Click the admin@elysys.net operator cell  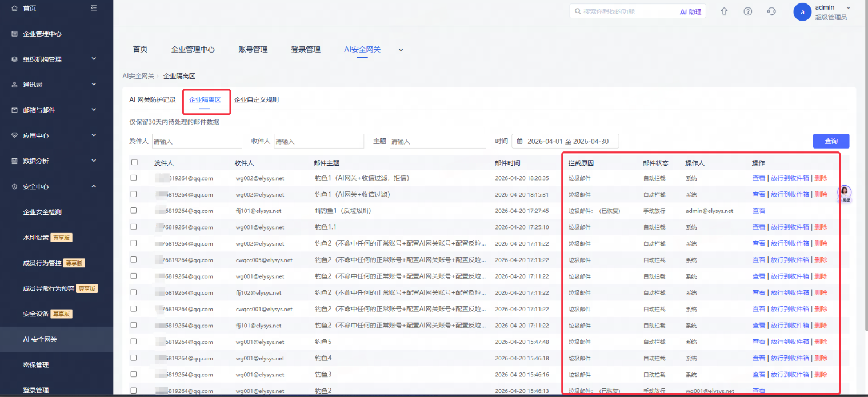click(x=709, y=211)
